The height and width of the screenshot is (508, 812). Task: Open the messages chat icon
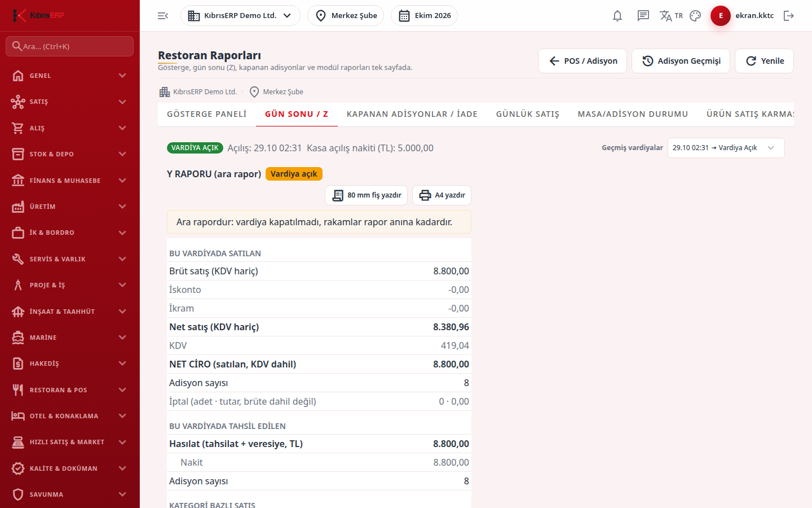tap(643, 16)
